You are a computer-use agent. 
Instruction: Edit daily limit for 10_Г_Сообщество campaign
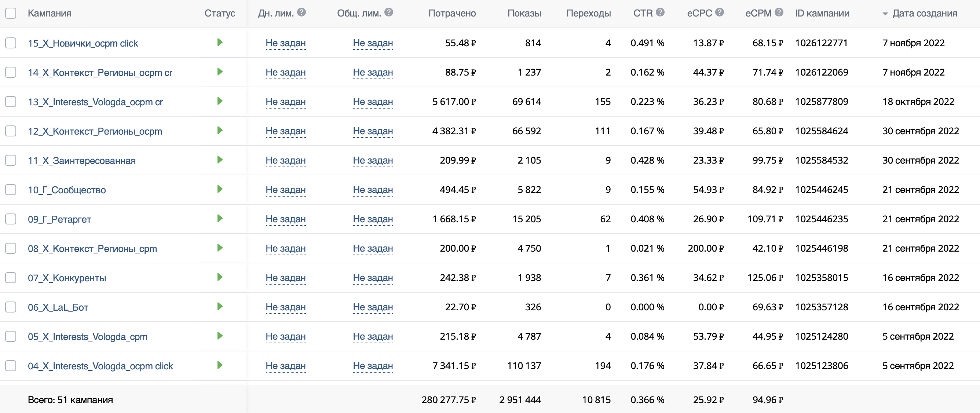click(x=285, y=189)
